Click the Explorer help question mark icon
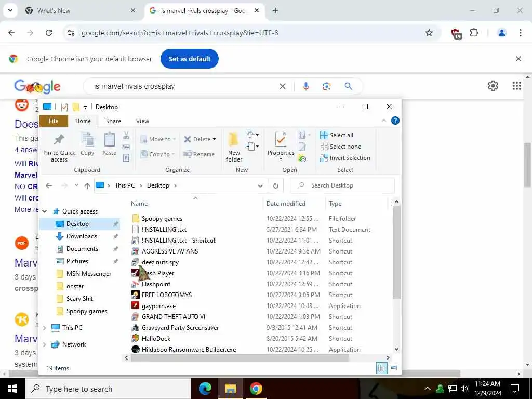 [395, 121]
